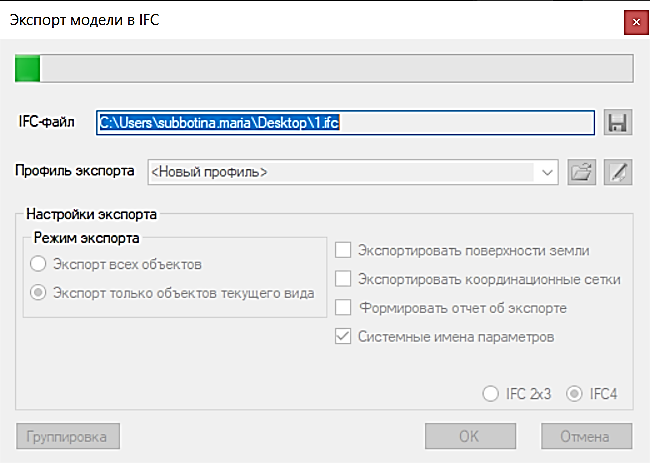Click the edit profile pencil icon
The image size is (650, 463).
point(618,171)
